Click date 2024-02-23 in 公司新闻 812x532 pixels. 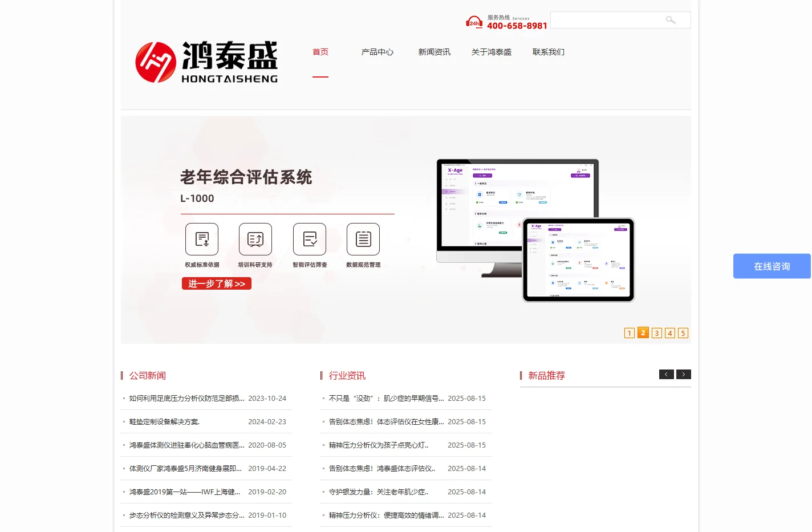point(267,422)
